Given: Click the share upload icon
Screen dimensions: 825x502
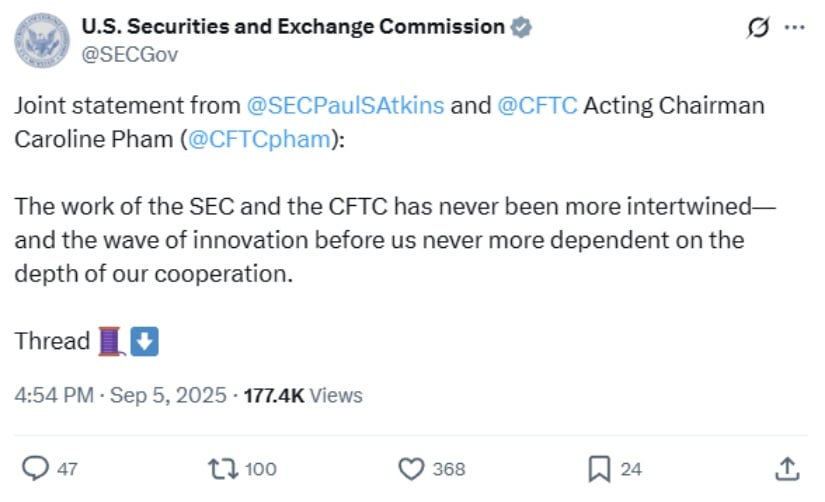Looking at the screenshot, I should [x=787, y=468].
